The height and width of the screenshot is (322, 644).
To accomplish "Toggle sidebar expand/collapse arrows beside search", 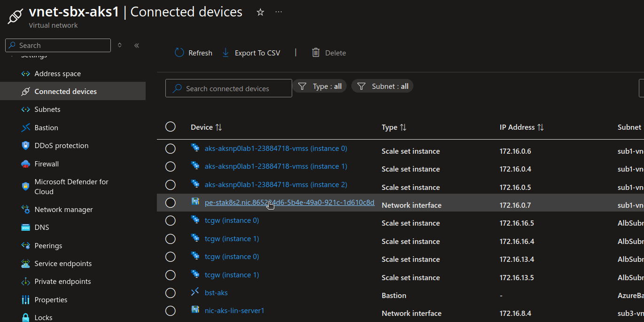I will [120, 45].
